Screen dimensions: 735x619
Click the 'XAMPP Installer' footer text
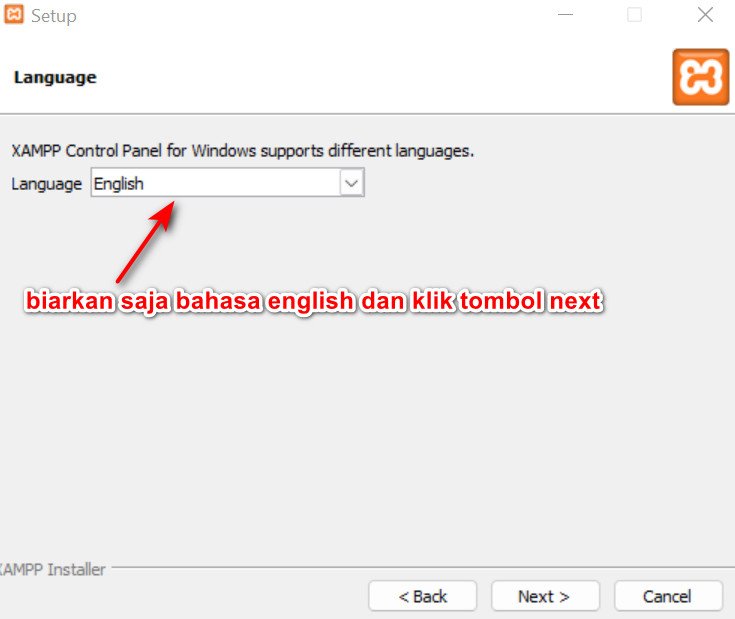(x=52, y=569)
